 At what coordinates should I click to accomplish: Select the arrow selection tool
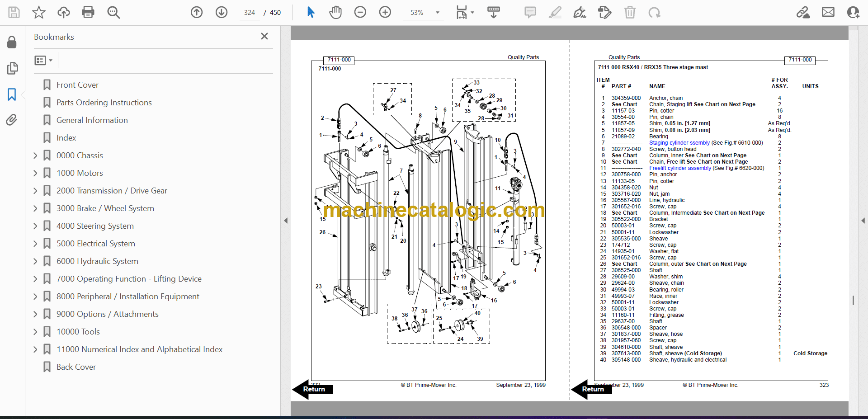coord(311,12)
